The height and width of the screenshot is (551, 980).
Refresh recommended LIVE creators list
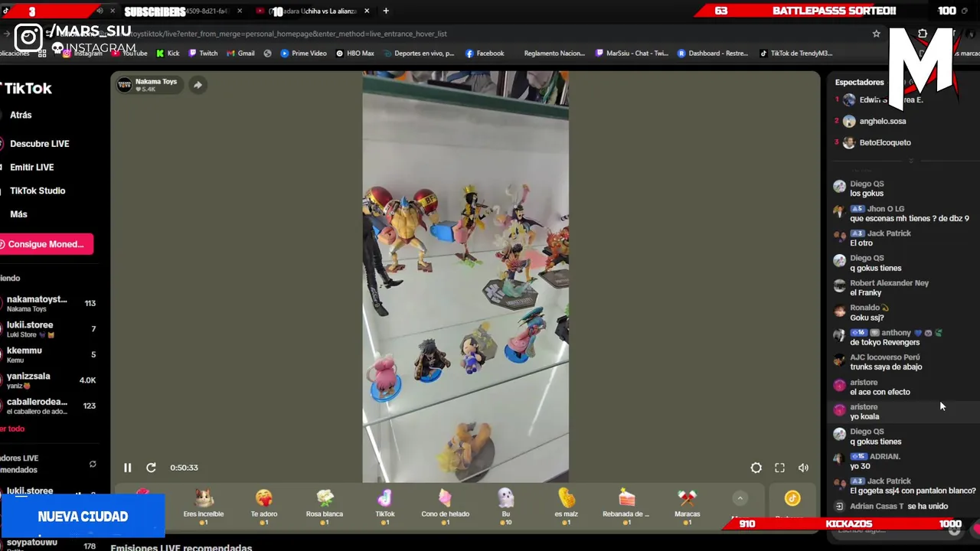[x=93, y=464]
